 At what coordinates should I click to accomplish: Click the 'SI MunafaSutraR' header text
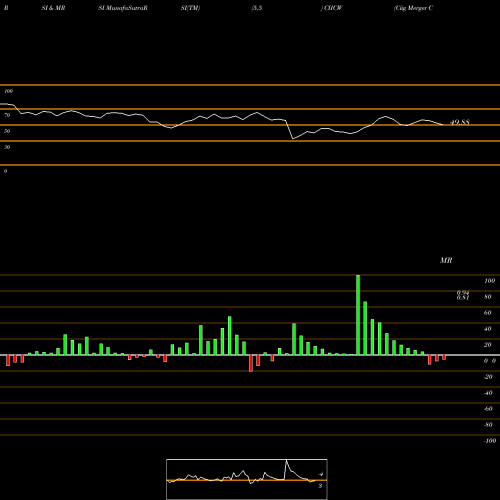click(x=123, y=8)
